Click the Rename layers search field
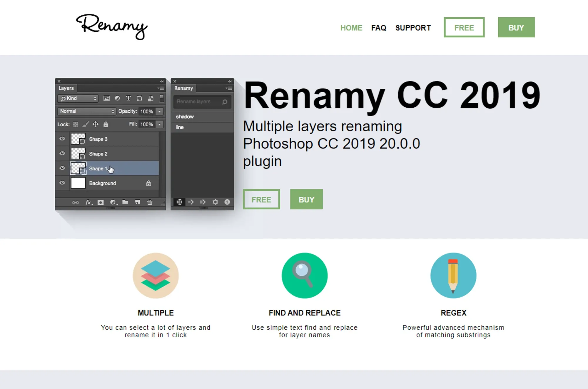588x389 pixels. coord(202,102)
